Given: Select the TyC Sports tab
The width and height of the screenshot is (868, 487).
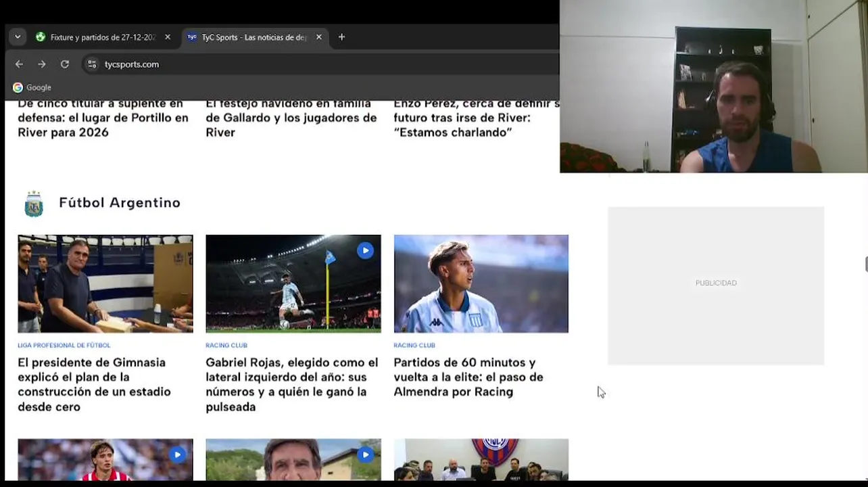Looking at the screenshot, I should (x=254, y=37).
